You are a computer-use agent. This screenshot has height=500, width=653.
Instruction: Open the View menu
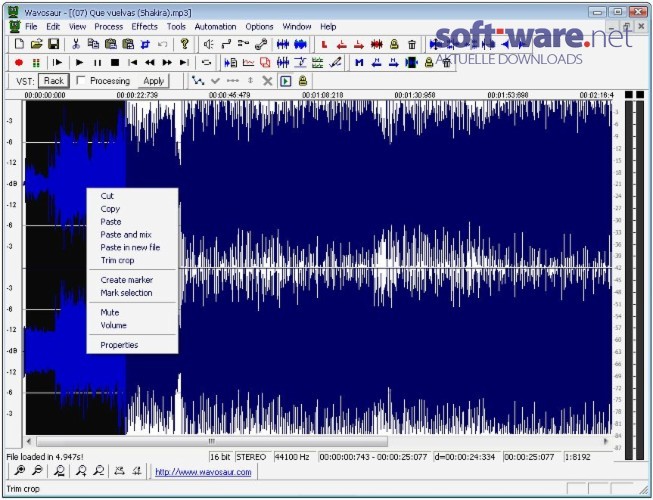(77, 27)
